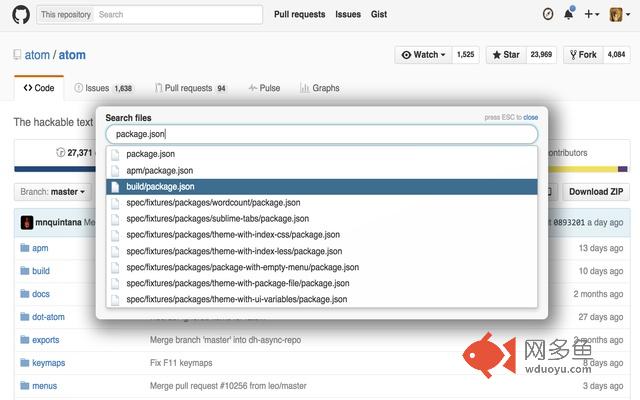Open commit 'Merge pull request #10256'
The height and width of the screenshot is (400, 640).
coord(228,386)
